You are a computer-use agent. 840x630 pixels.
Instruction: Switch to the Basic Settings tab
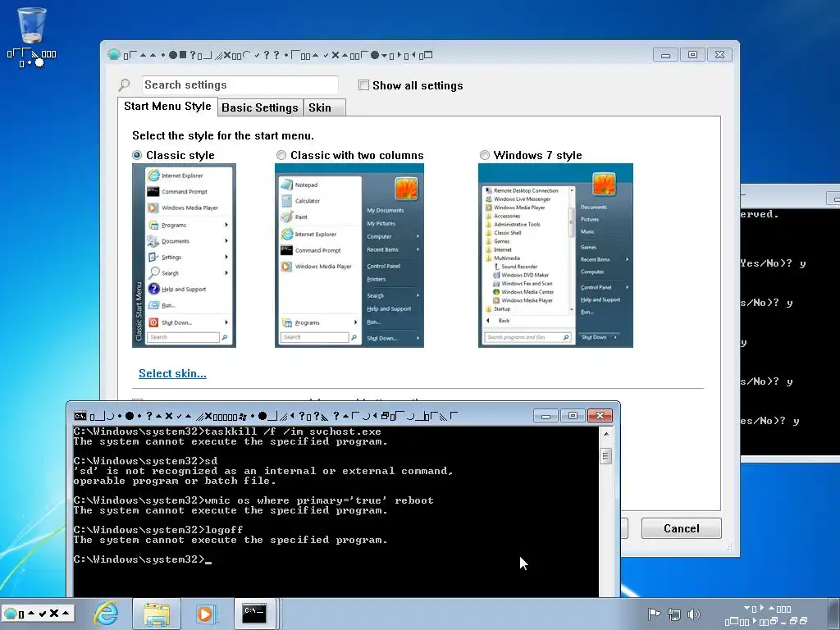pos(260,107)
